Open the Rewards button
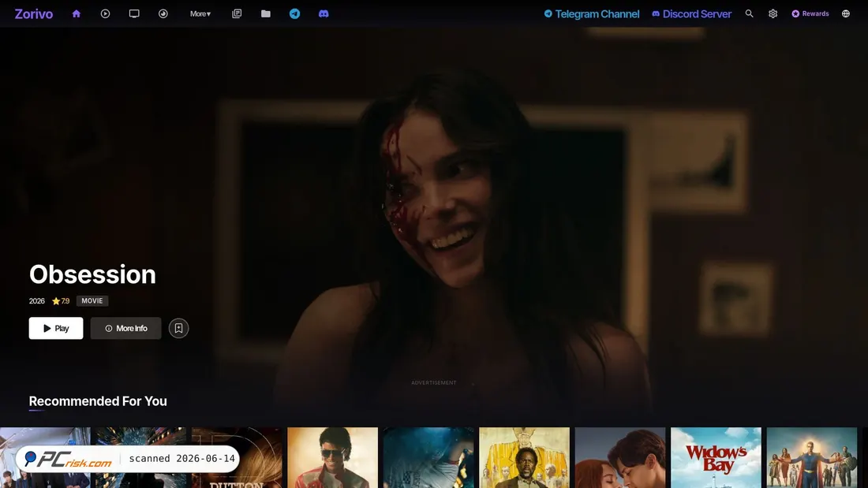This screenshot has height=488, width=868. pyautogui.click(x=810, y=14)
